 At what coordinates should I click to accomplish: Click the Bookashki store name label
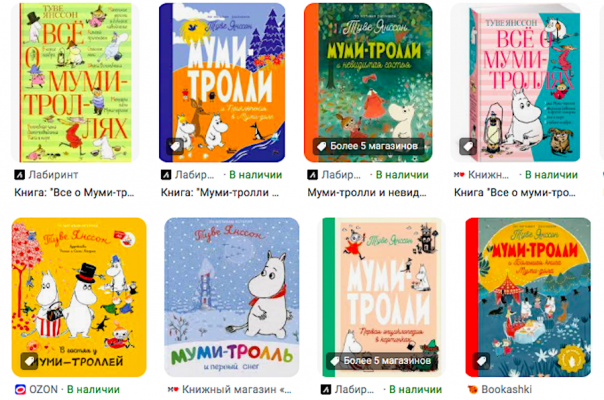pos(507,390)
